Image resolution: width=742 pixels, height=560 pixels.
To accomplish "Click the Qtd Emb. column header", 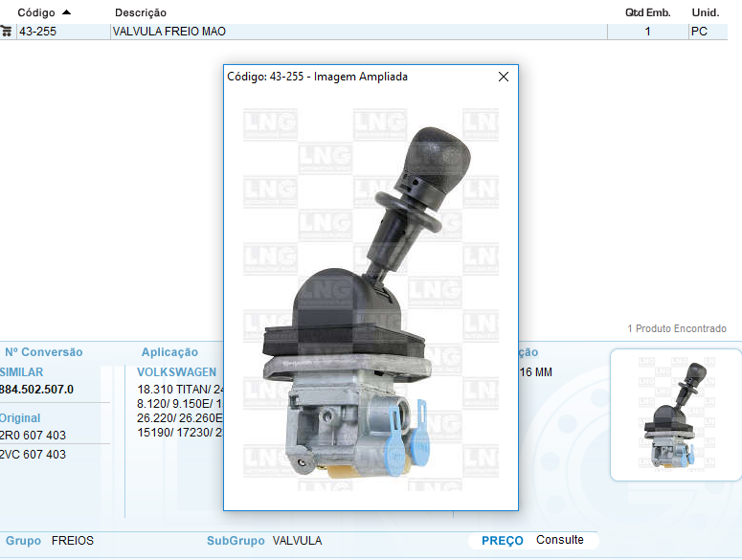I will click(x=647, y=12).
